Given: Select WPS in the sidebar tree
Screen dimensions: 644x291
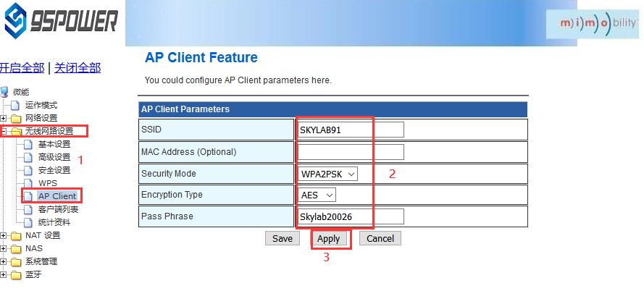Looking at the screenshot, I should (x=47, y=183).
